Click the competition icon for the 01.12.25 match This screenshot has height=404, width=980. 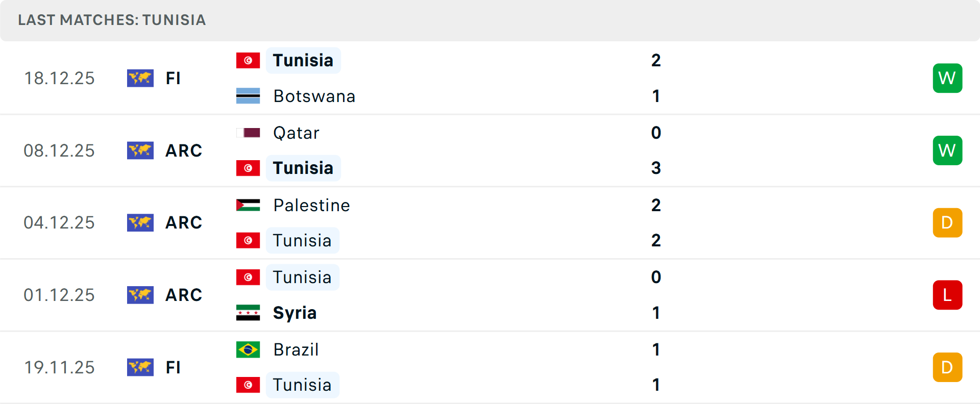click(140, 295)
